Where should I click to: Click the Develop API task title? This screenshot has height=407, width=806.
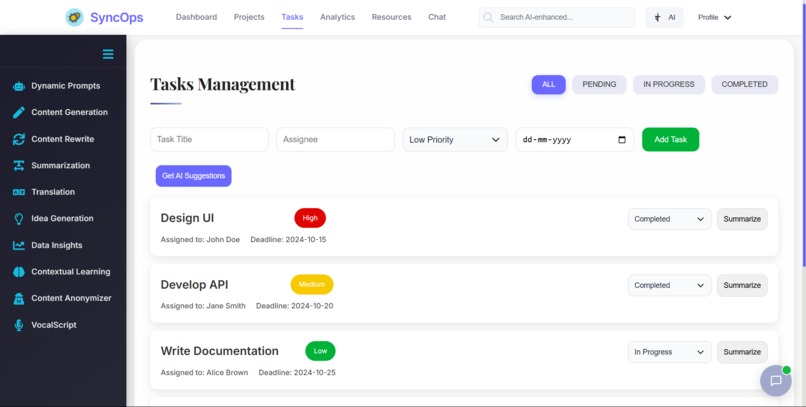[194, 285]
